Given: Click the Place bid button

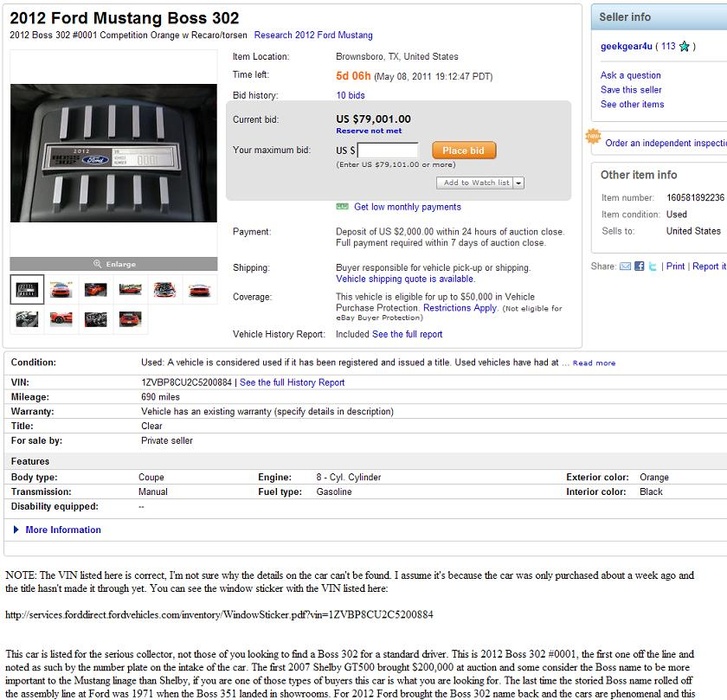Looking at the screenshot, I should (463, 151).
